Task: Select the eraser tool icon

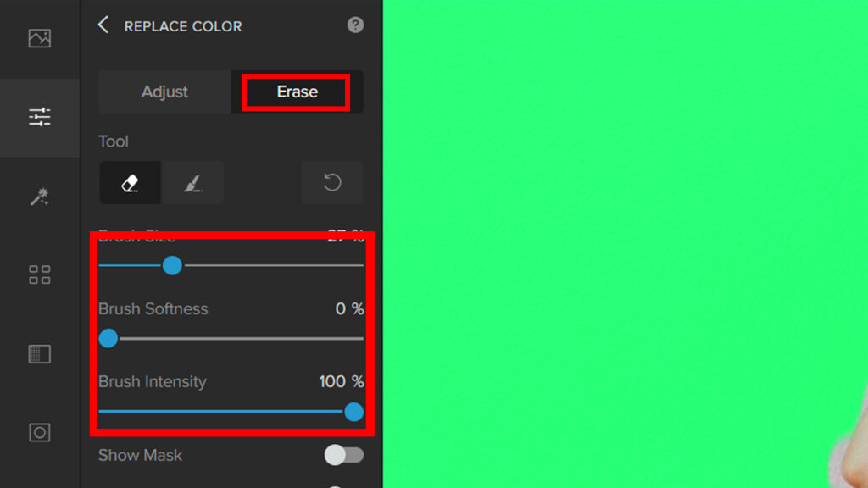Action: (130, 183)
